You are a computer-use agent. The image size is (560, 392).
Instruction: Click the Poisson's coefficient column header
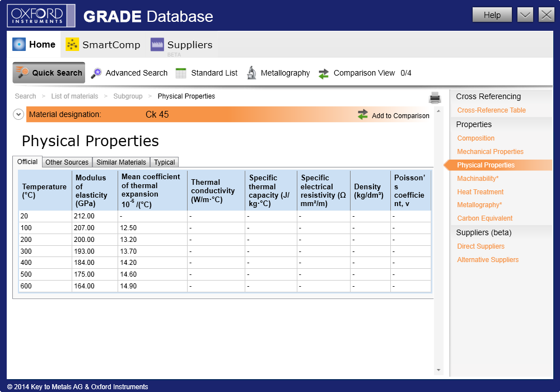[x=410, y=190]
